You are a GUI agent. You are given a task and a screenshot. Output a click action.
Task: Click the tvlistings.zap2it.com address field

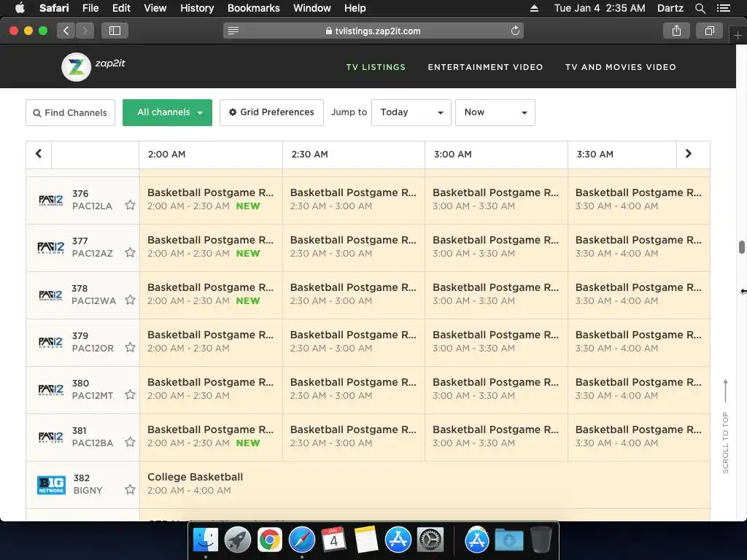click(373, 31)
